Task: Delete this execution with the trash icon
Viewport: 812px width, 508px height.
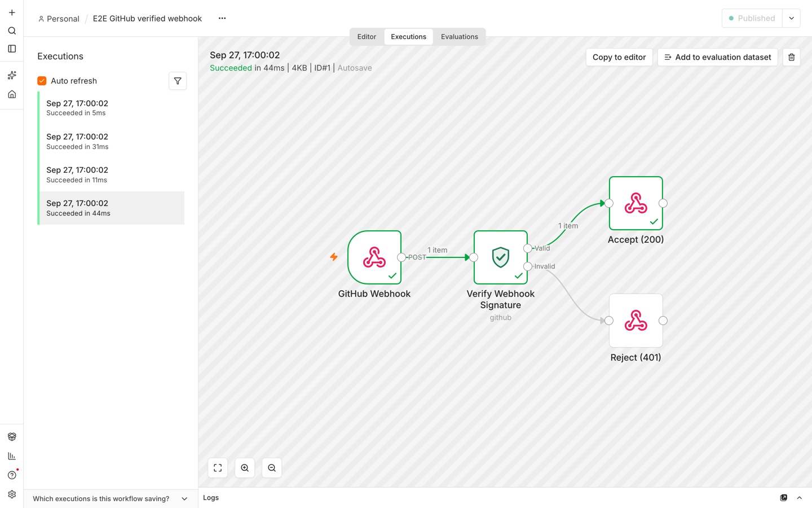Action: click(x=791, y=57)
